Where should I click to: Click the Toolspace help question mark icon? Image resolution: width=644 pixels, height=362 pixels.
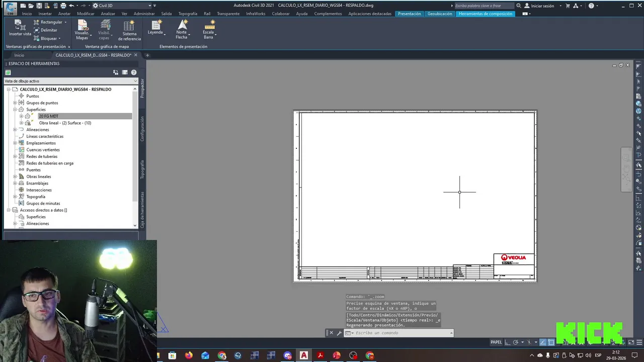pyautogui.click(x=134, y=72)
